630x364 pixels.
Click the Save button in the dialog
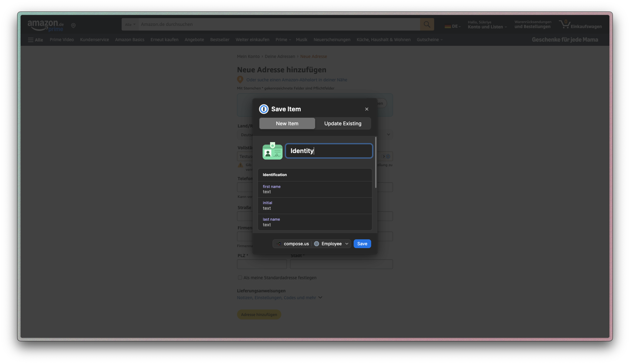click(x=362, y=244)
